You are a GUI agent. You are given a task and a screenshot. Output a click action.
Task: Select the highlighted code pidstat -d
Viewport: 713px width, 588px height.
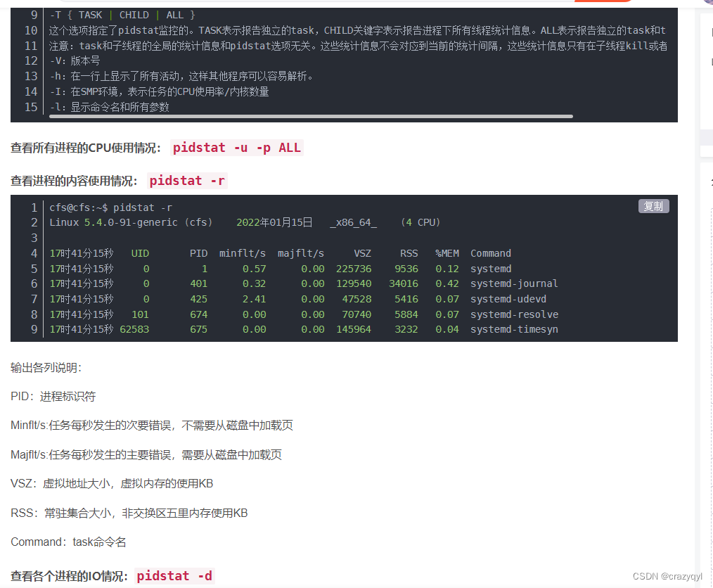click(x=174, y=575)
